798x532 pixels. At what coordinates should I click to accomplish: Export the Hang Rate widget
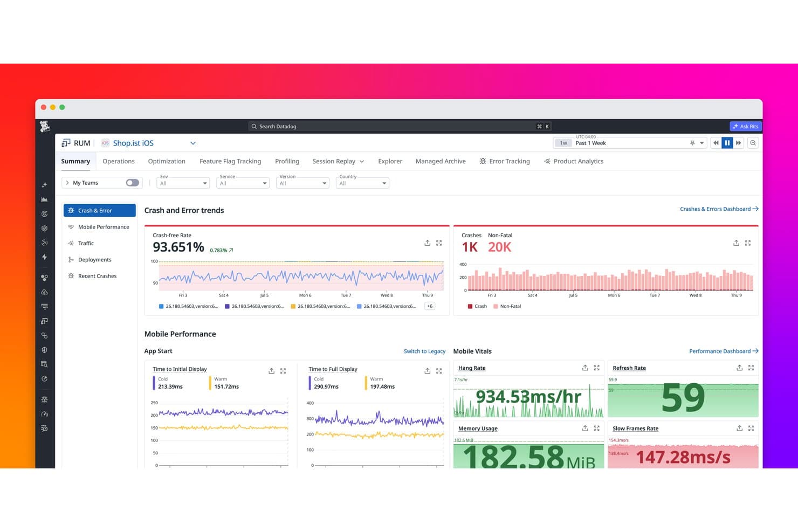point(585,368)
